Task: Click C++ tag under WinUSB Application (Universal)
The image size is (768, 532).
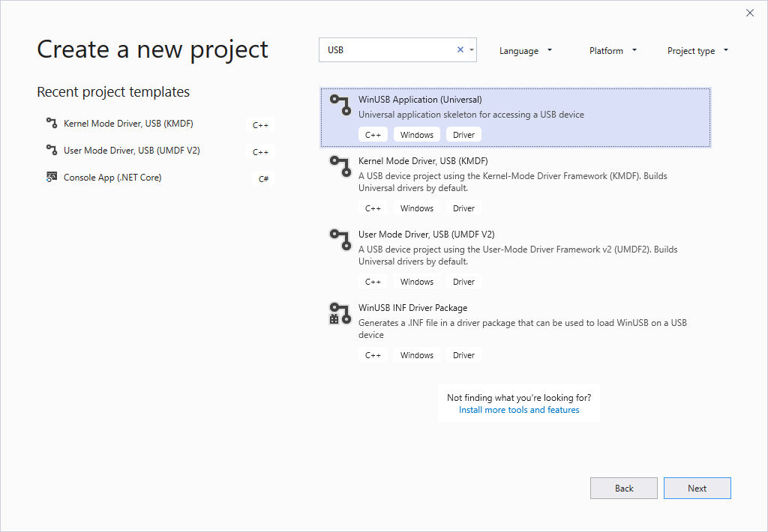Action: 373,135
